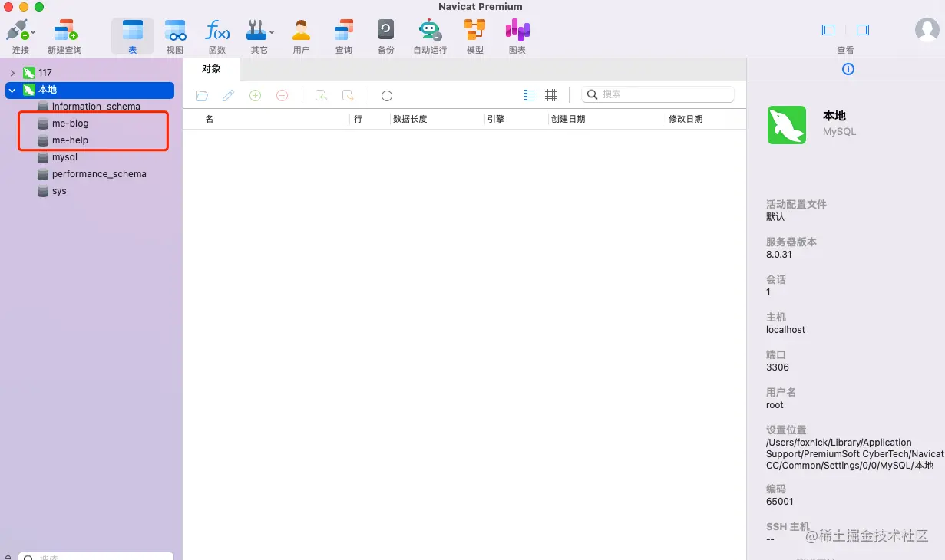Sort by Created Date (创建日期) column header

pyautogui.click(x=568, y=119)
